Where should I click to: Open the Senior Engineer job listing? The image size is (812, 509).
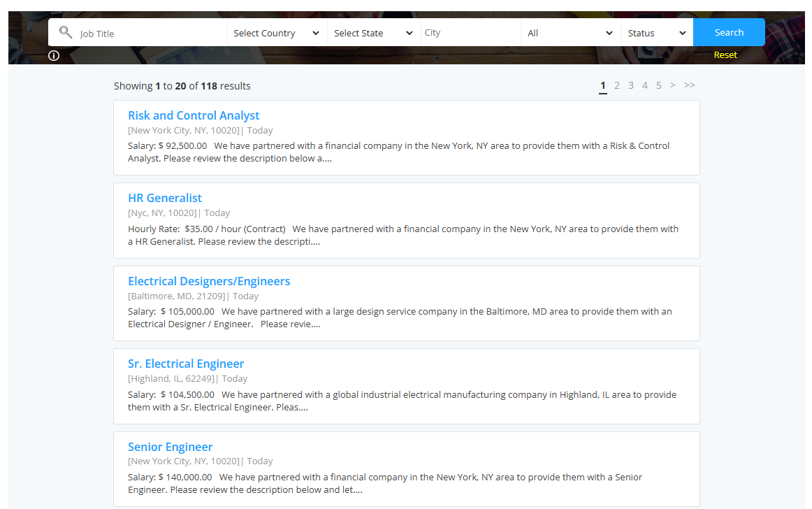[171, 447]
